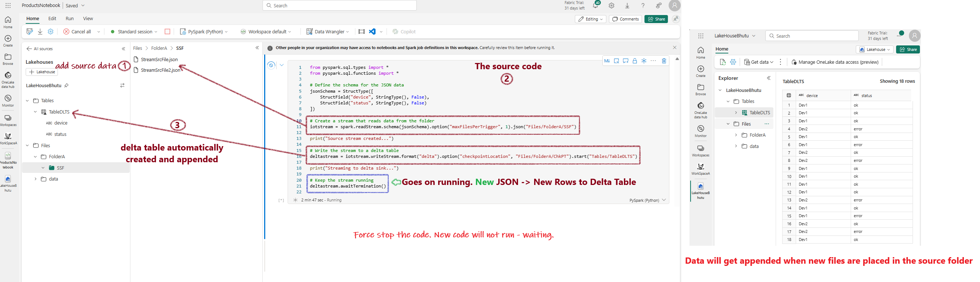Viewport: 980px width, 282px height.
Task: Open Get data dropdown in Lakehouse window
Action: pyautogui.click(x=759, y=62)
